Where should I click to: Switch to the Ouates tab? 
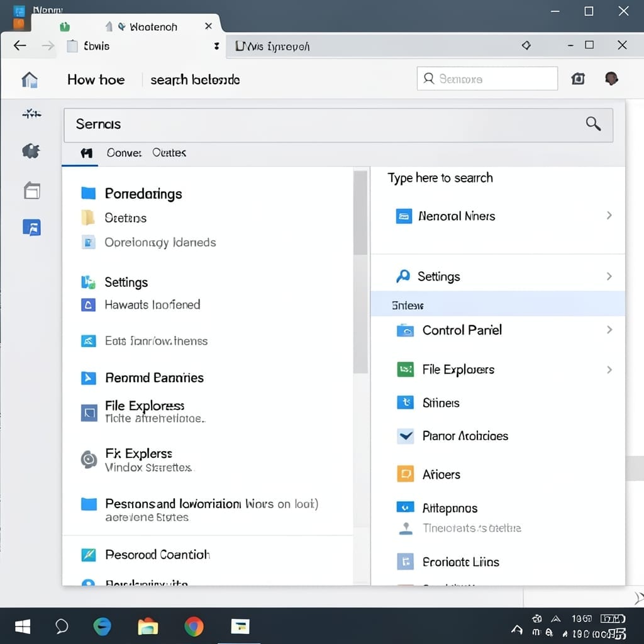tap(169, 153)
